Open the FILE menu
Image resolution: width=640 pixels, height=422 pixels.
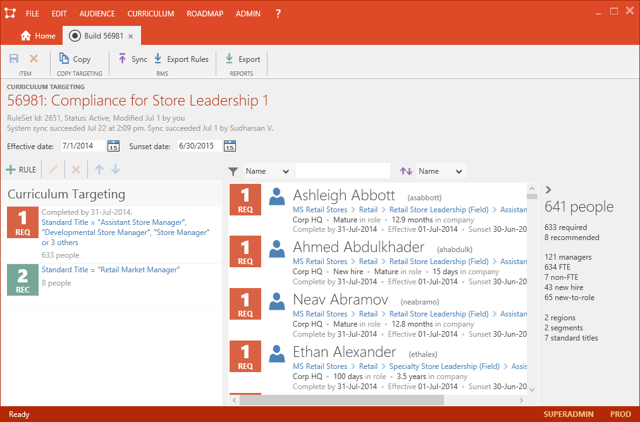click(x=32, y=13)
